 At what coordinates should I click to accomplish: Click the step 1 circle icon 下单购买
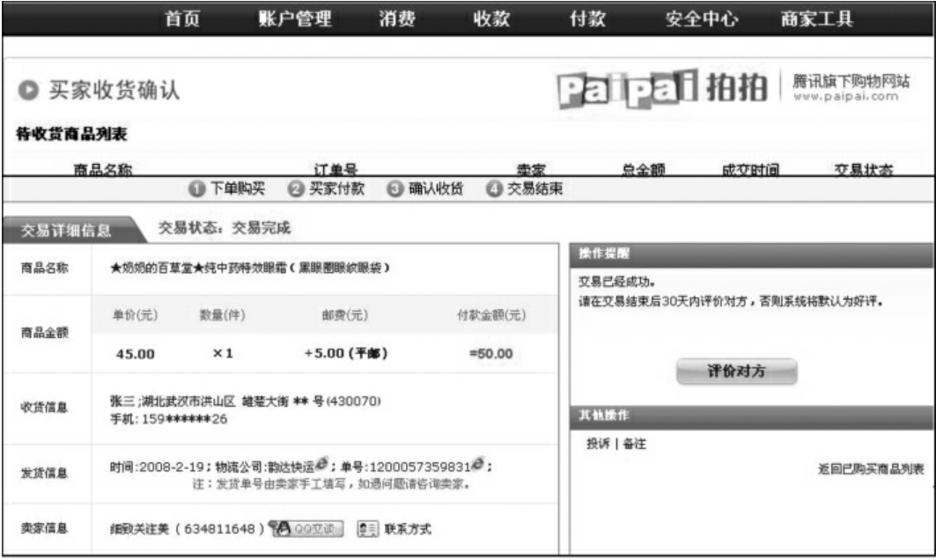[x=196, y=189]
